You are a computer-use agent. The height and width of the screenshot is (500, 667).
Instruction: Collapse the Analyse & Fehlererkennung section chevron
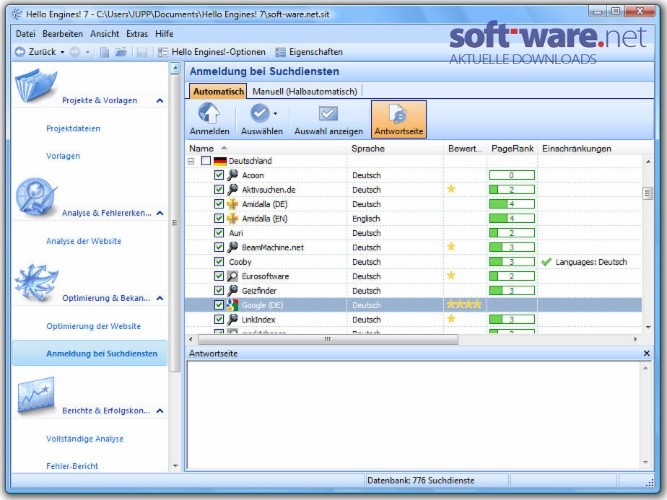coord(160,213)
